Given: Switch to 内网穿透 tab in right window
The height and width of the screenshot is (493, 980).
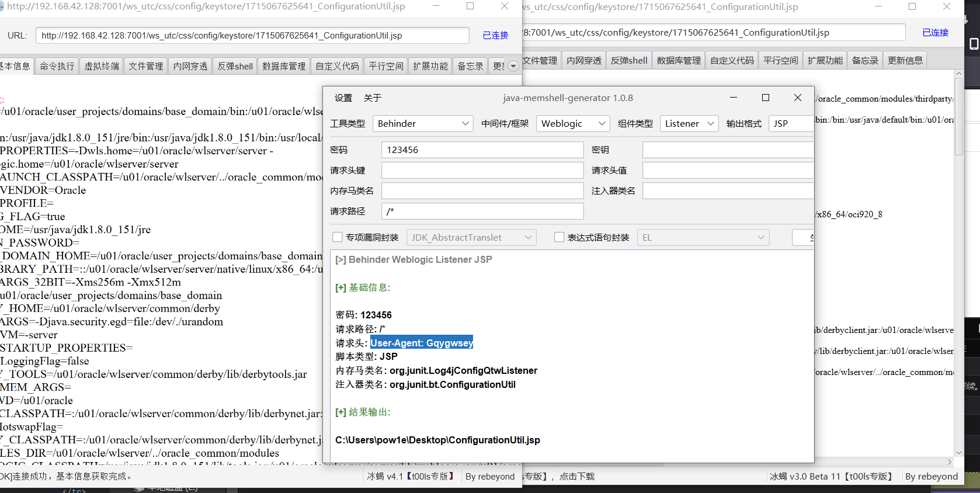Looking at the screenshot, I should tap(584, 60).
